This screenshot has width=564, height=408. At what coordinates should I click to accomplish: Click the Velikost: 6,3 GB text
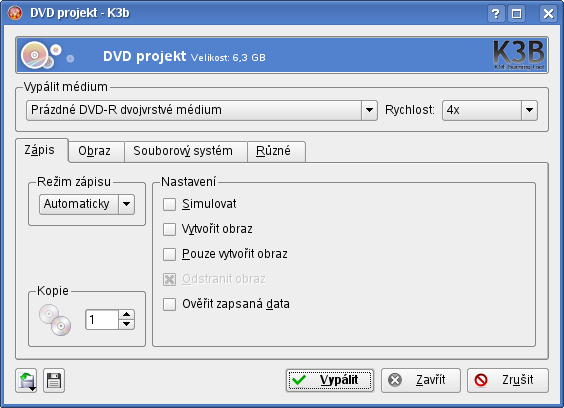pos(228,58)
